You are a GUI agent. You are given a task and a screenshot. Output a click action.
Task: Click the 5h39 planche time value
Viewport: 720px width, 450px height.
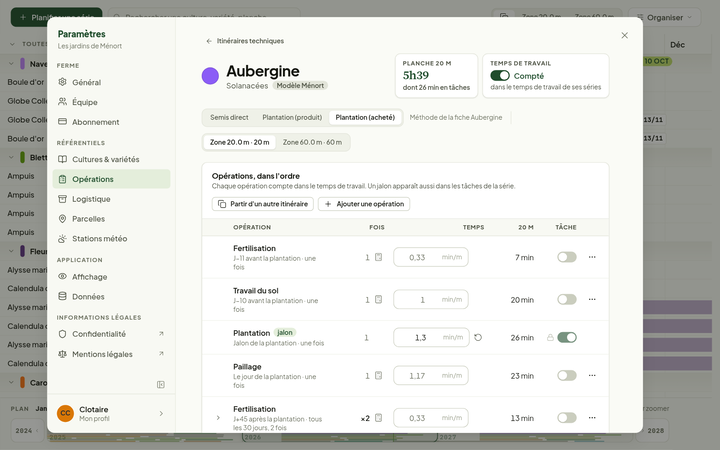416,75
